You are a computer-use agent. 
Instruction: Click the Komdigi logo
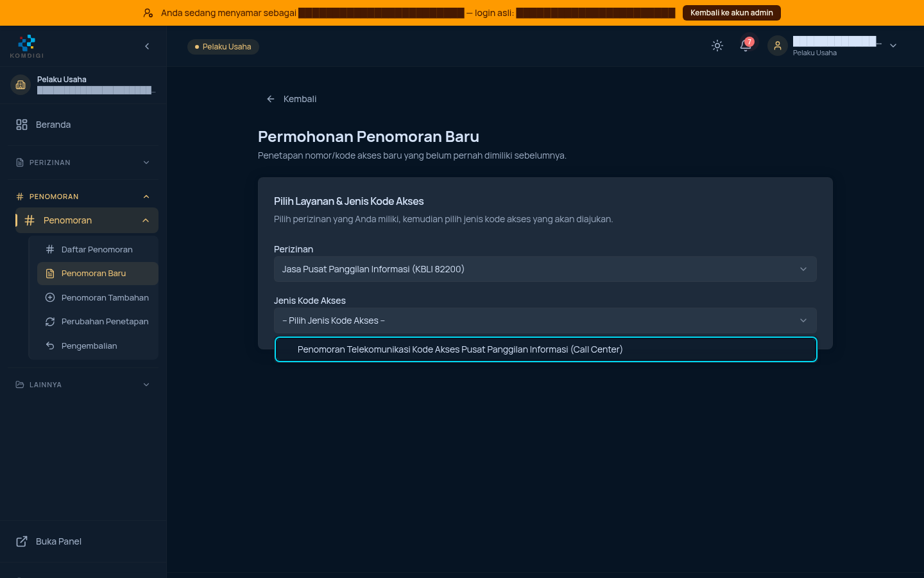(27, 46)
